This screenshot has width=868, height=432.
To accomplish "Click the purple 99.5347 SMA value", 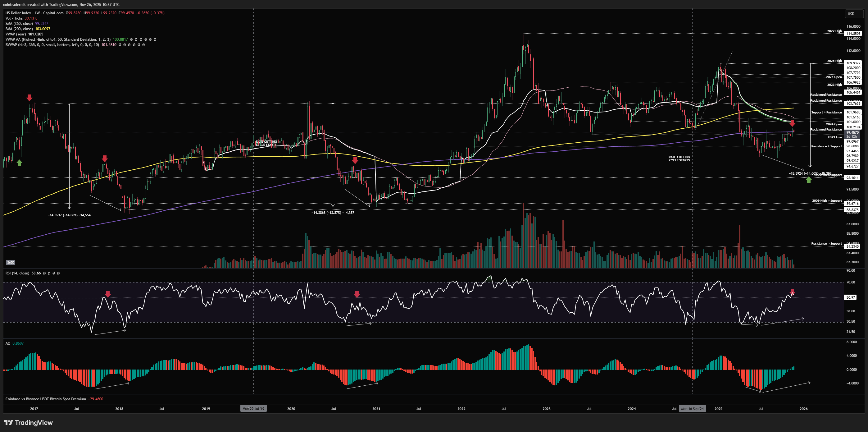I will [x=42, y=24].
